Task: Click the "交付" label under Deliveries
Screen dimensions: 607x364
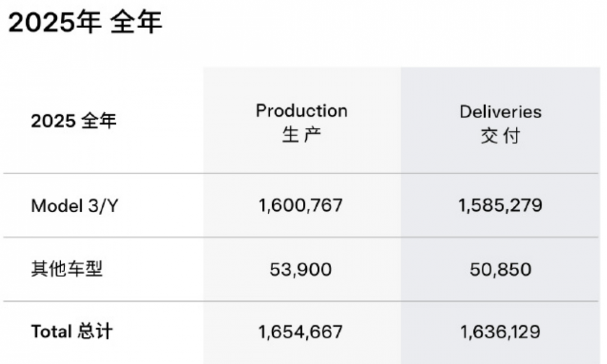Action: (500, 136)
